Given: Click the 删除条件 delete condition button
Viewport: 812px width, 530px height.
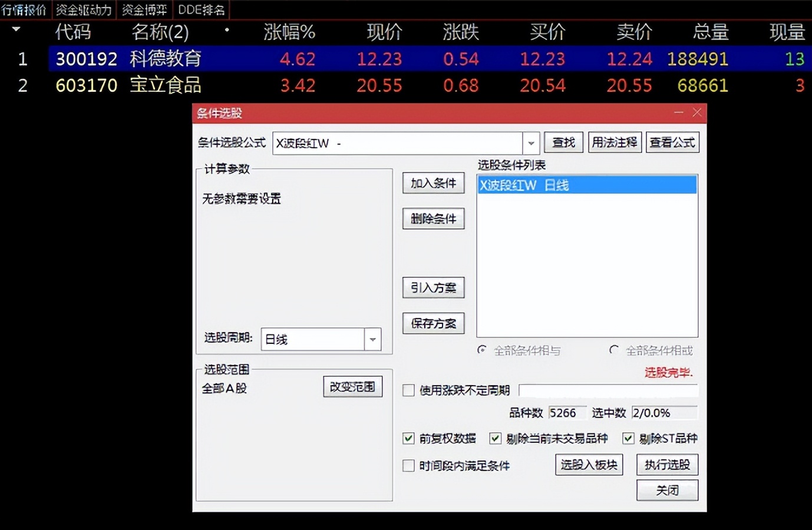Looking at the screenshot, I should (x=433, y=218).
